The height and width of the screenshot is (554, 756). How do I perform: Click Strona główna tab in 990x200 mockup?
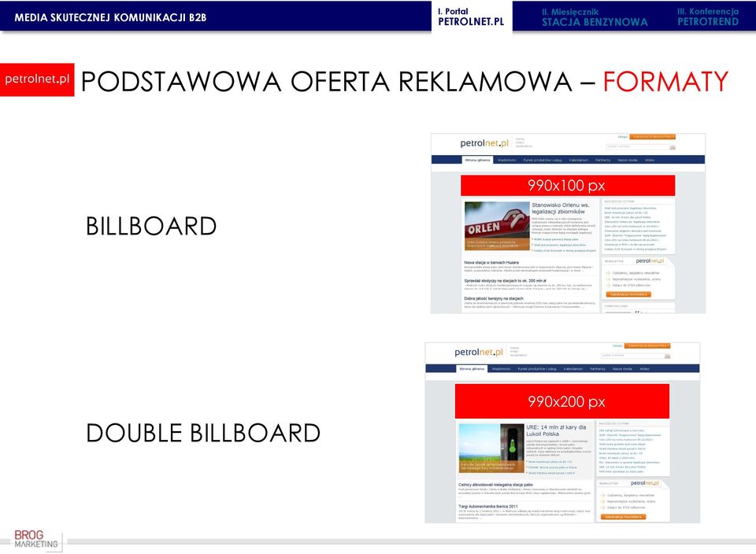472,368
